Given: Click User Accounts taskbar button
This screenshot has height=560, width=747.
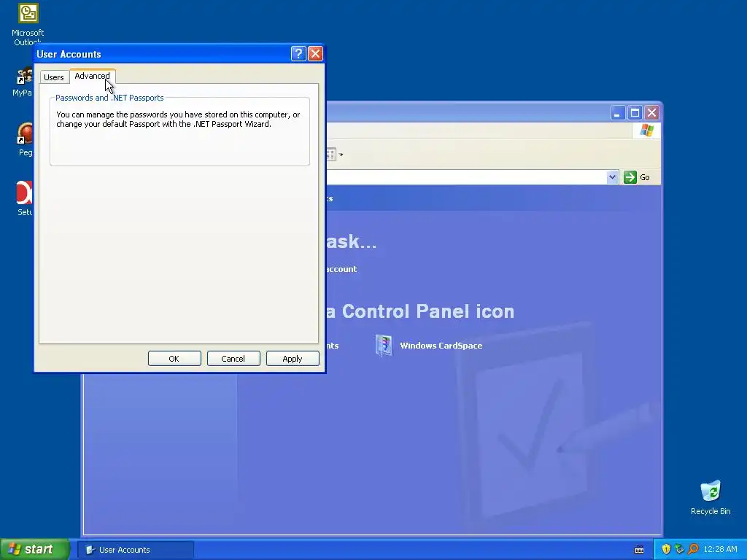Looking at the screenshot, I should 136,550.
